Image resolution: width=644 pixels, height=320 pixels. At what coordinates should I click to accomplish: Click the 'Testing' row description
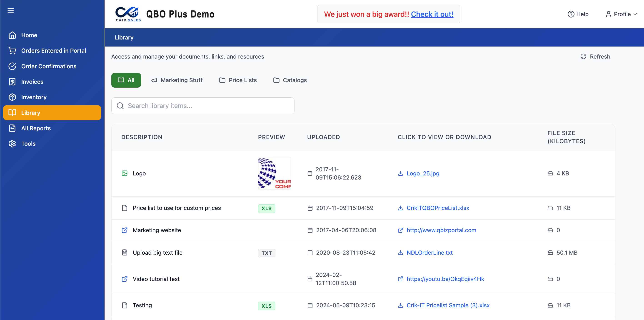click(142, 305)
